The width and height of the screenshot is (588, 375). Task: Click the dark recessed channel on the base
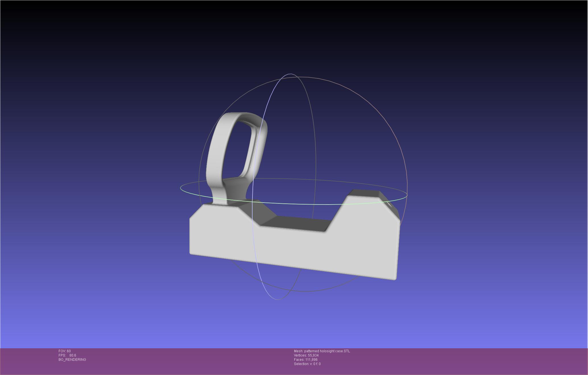pyautogui.click(x=296, y=223)
